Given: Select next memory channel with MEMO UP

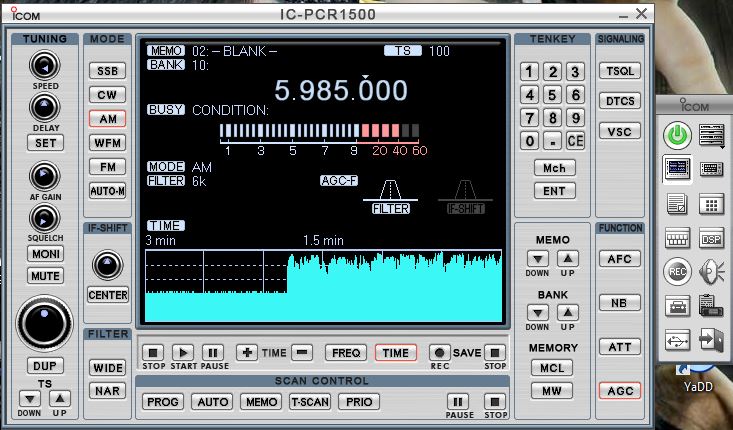Looking at the screenshot, I should coord(568,258).
